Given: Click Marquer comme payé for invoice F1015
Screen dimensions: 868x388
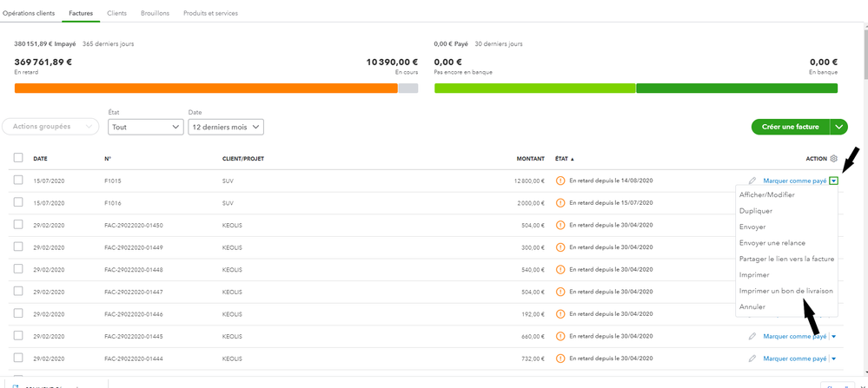Looking at the screenshot, I should (794, 181).
